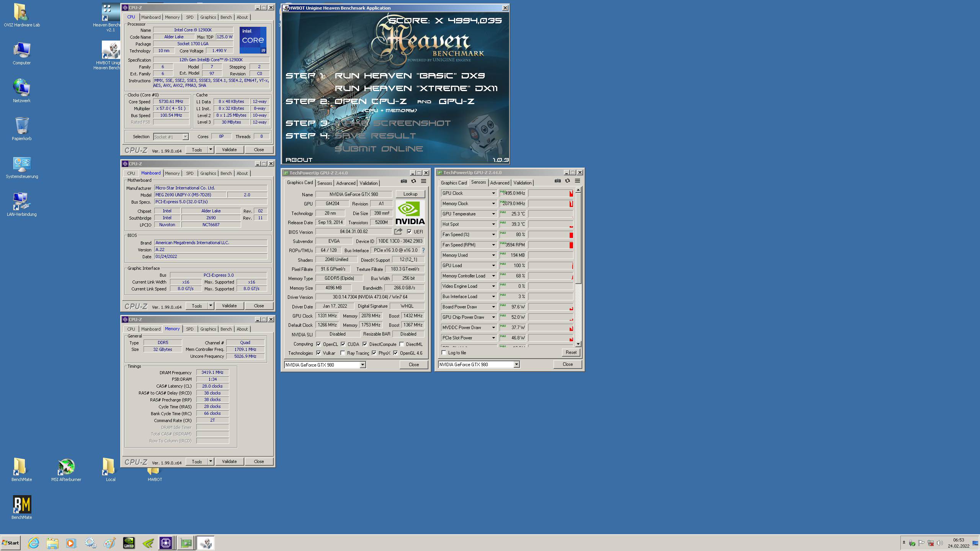The image size is (980, 551).
Task: Open Paint from the taskbar
Action: pos(109,543)
